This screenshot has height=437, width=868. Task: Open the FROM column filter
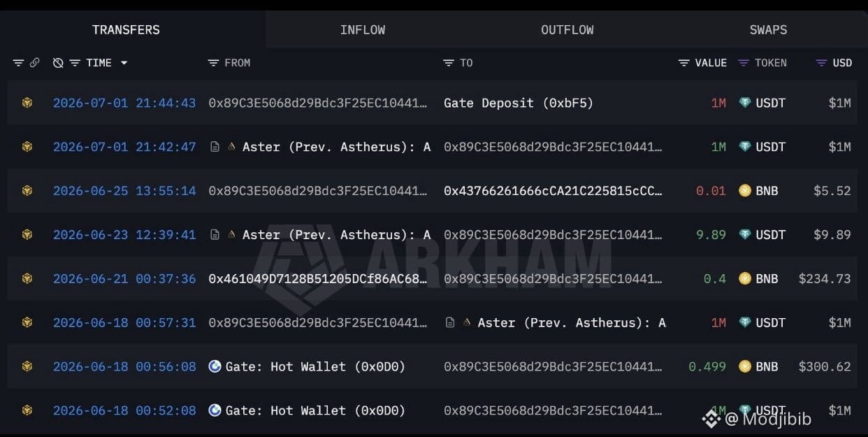(213, 63)
